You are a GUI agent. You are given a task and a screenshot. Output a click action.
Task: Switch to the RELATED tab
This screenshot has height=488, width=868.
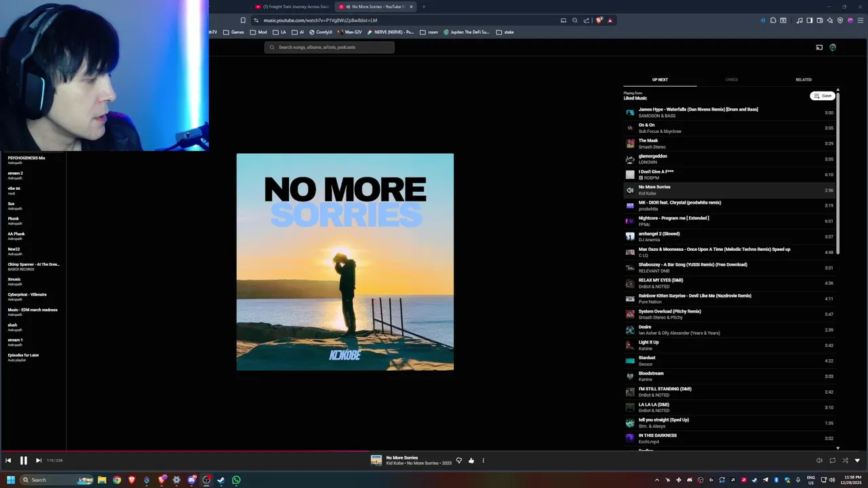(804, 79)
